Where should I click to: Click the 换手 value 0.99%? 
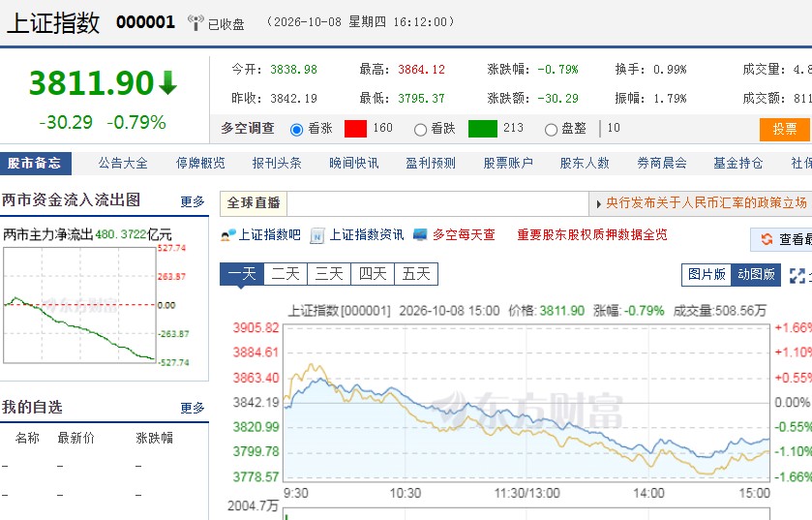pos(670,70)
